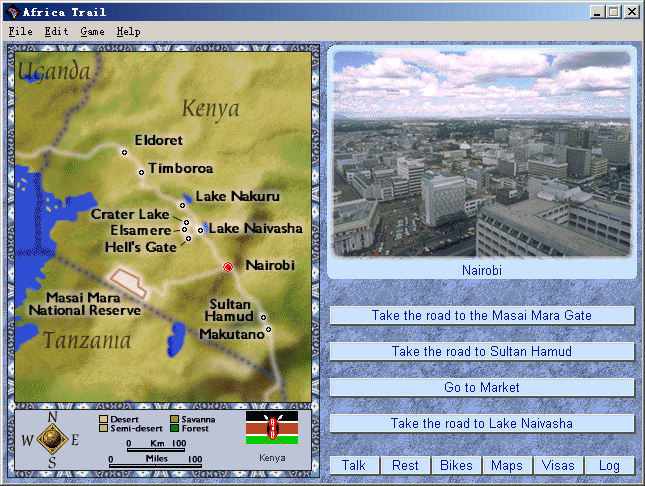This screenshot has height=486, width=645.
Task: Minimize the Africa Trail window
Action: (x=598, y=12)
